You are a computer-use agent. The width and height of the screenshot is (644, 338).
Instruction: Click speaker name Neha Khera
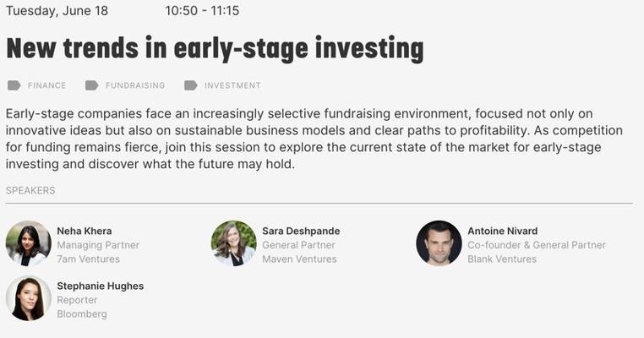coord(85,231)
